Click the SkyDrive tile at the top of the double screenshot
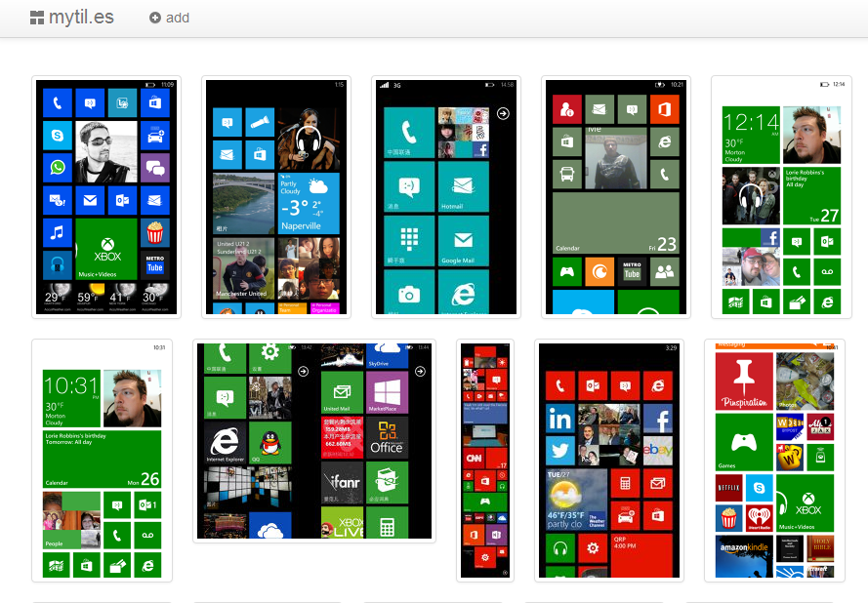Image resolution: width=868 pixels, height=603 pixels. [387, 355]
